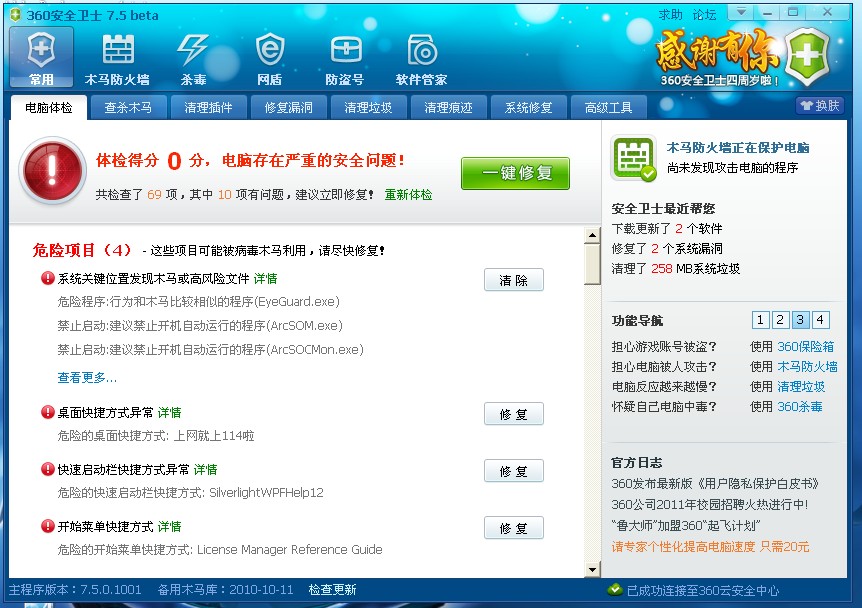Screen dimensions: 862x608
Task: Select page 4 in 功能导航
Action: click(x=820, y=320)
